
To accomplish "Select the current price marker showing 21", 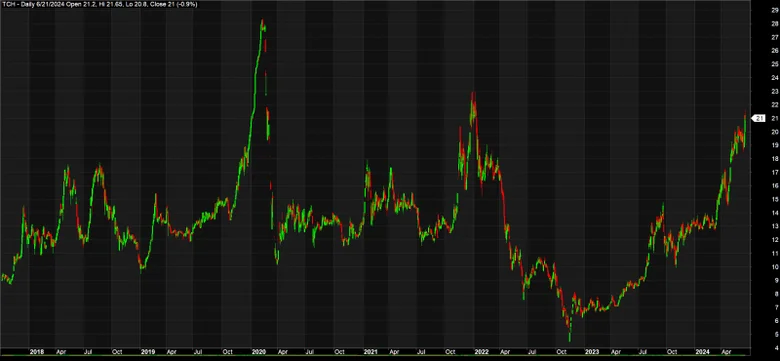I will click(x=759, y=118).
